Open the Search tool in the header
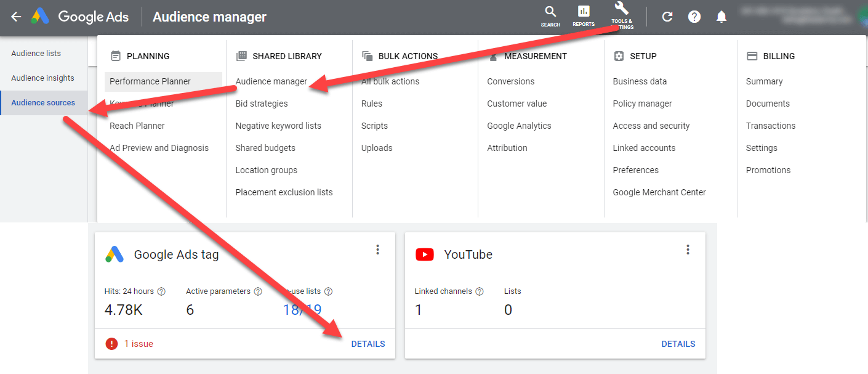This screenshot has width=868, height=374. point(550,16)
